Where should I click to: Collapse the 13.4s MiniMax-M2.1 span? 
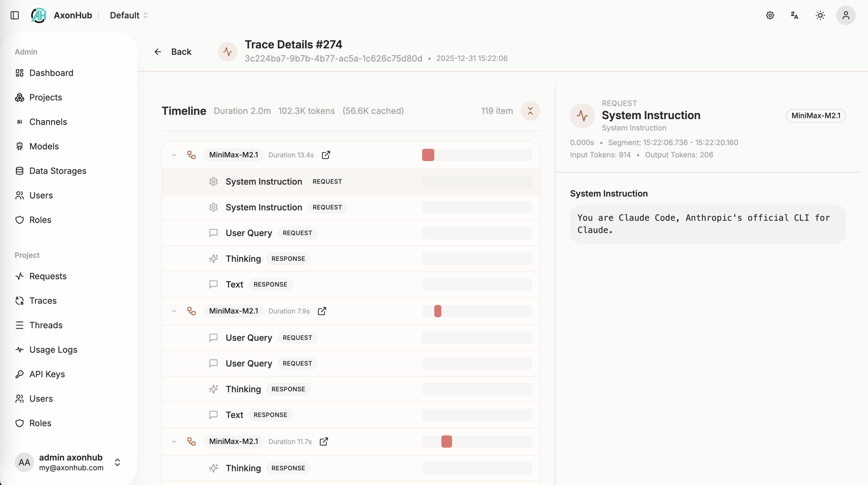point(174,155)
